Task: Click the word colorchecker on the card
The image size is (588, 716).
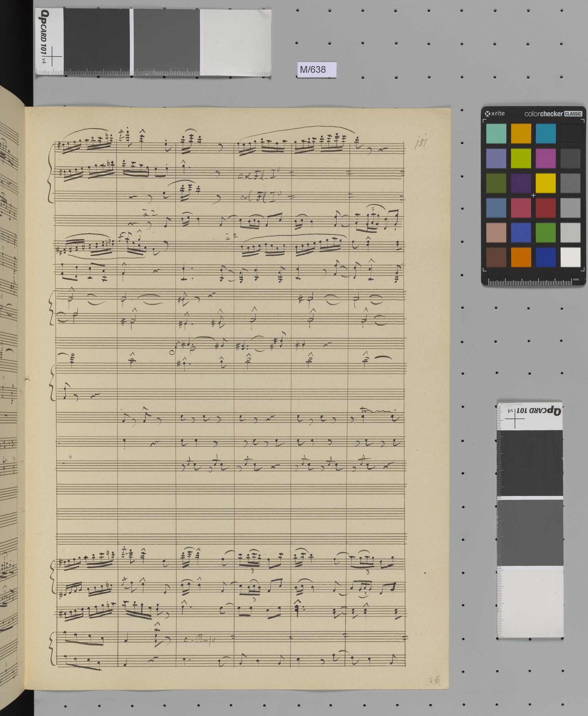Action: point(544,114)
